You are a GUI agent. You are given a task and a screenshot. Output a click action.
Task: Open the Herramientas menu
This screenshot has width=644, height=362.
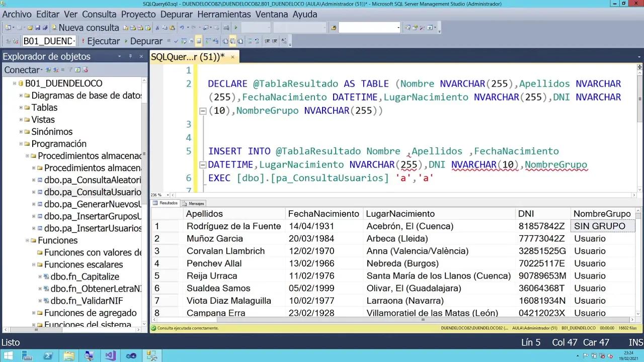(224, 14)
